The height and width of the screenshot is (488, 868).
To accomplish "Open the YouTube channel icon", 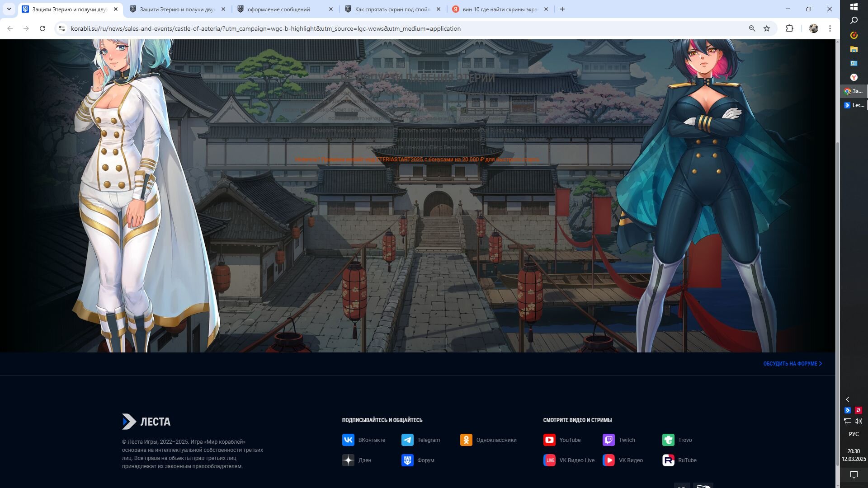I will pos(549,440).
